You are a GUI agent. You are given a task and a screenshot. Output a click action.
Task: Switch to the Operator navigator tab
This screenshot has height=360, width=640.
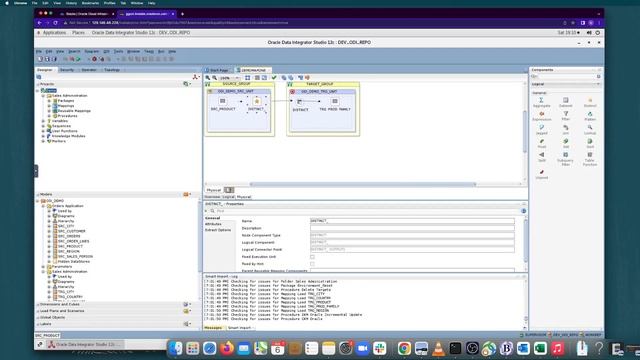(89, 70)
